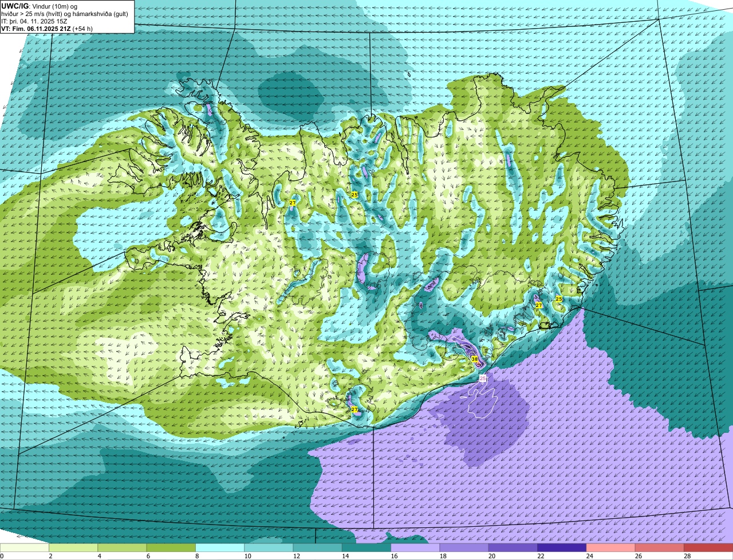The image size is (733, 560).
Task: Select the red legend swatch above 28
Action: tap(708, 548)
